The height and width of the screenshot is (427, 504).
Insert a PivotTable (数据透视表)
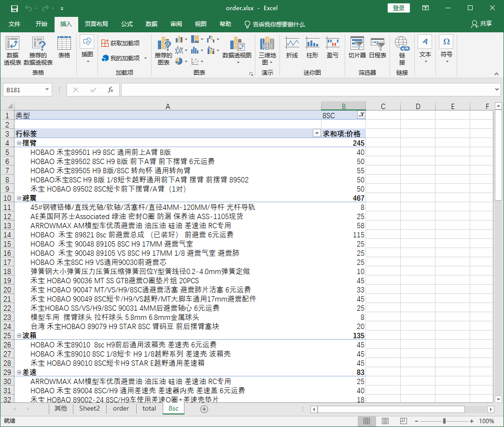click(13, 51)
